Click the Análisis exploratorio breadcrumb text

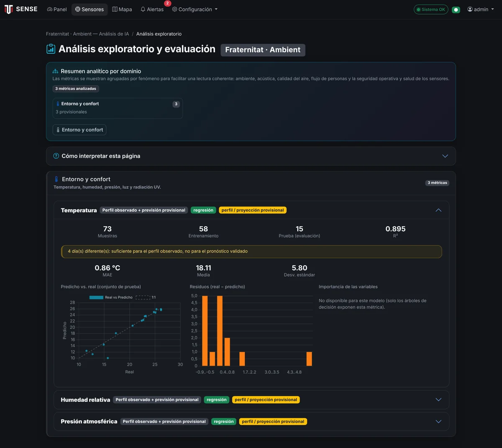click(159, 34)
